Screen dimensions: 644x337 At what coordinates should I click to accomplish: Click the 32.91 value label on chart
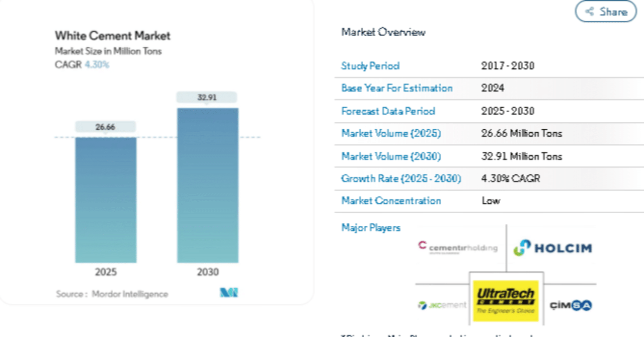click(207, 98)
